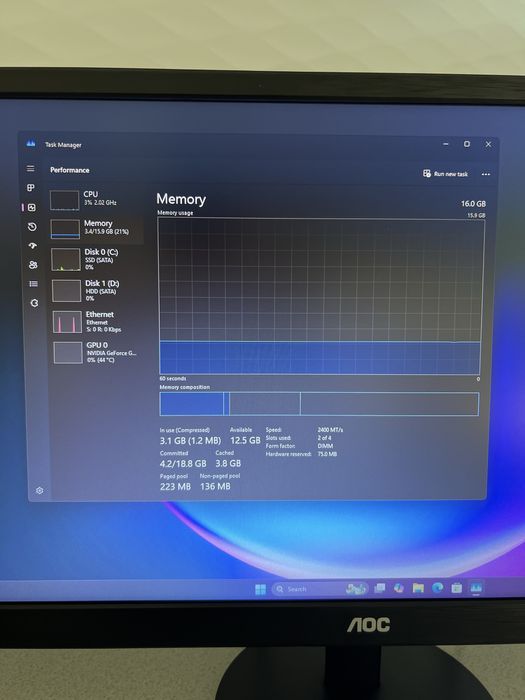The image size is (525, 700).
Task: Click the Ethernet mini graph thumbnail
Action: point(67,322)
